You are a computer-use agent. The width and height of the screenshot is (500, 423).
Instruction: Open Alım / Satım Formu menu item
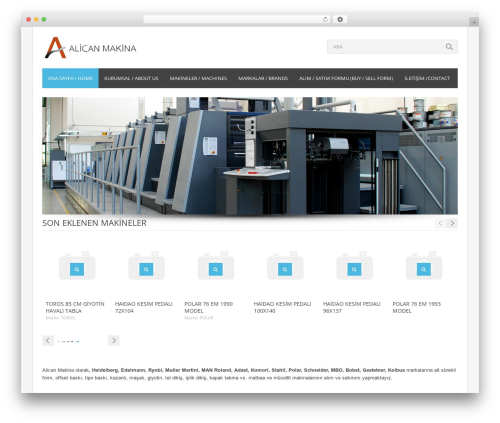point(346,78)
